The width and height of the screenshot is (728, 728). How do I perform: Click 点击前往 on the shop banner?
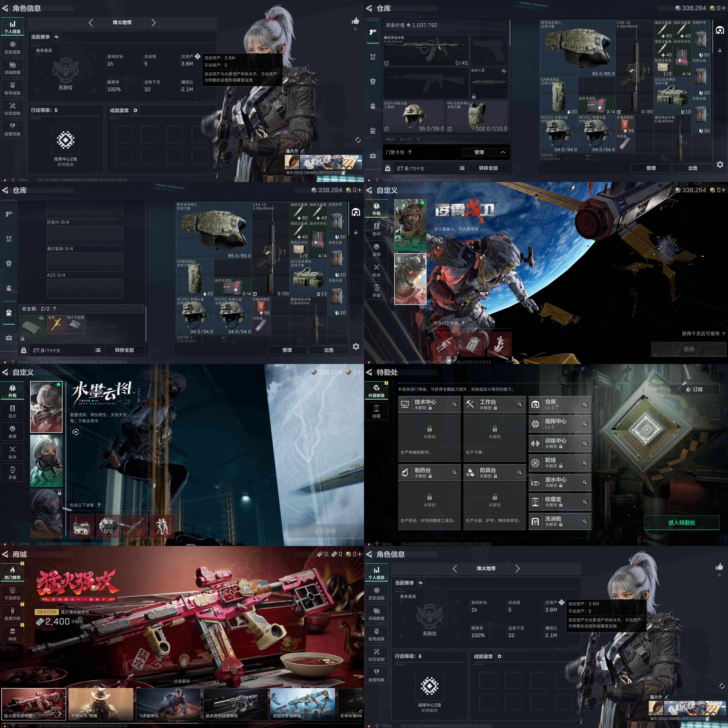(182, 681)
